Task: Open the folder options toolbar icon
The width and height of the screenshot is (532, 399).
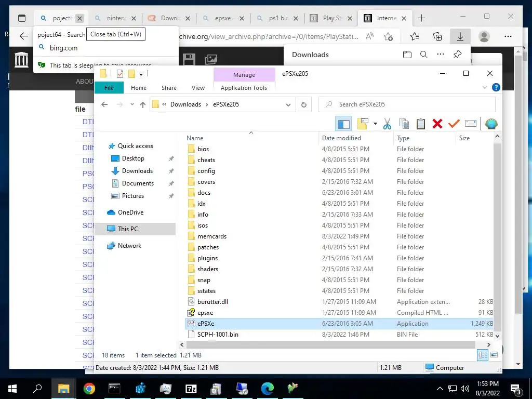Action: point(363,124)
